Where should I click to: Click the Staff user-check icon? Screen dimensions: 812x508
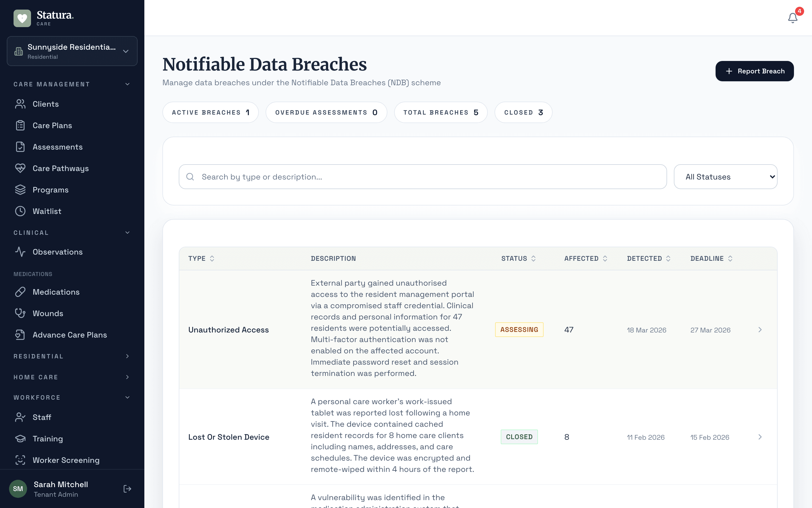20,417
